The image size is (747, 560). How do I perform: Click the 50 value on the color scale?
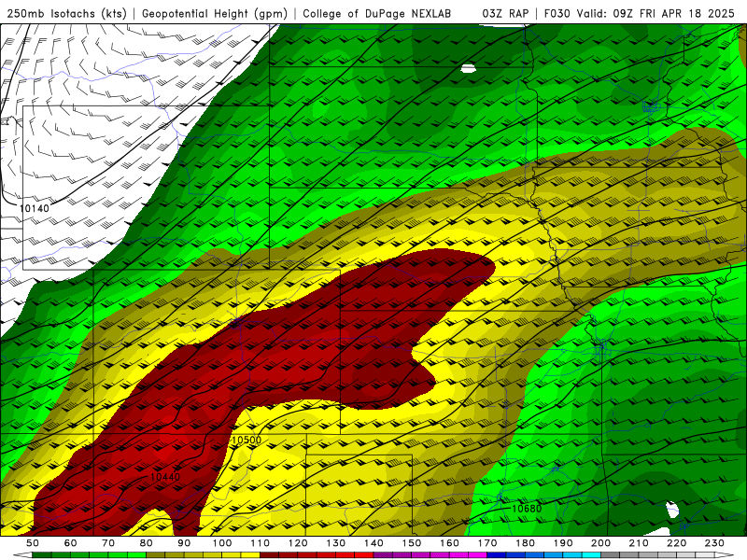(33, 543)
